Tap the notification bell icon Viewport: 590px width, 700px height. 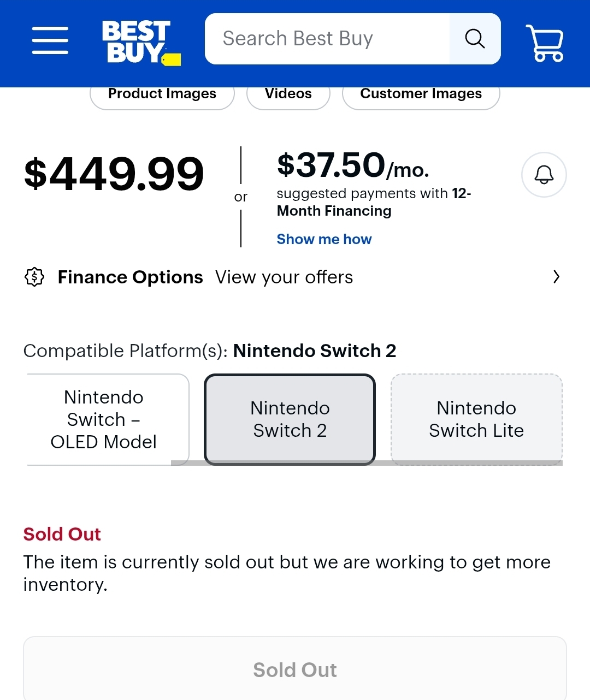click(544, 175)
